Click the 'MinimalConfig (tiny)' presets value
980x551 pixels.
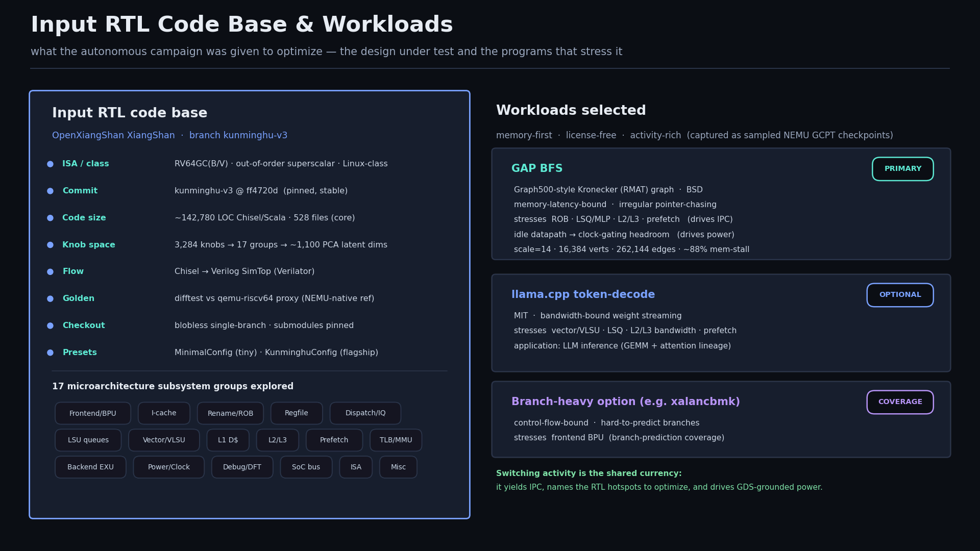click(x=216, y=353)
